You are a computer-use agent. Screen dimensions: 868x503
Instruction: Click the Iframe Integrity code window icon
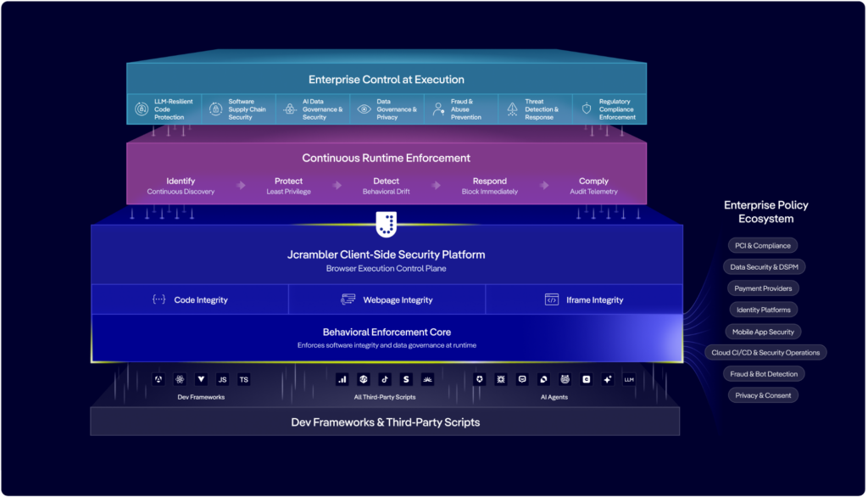coord(552,299)
